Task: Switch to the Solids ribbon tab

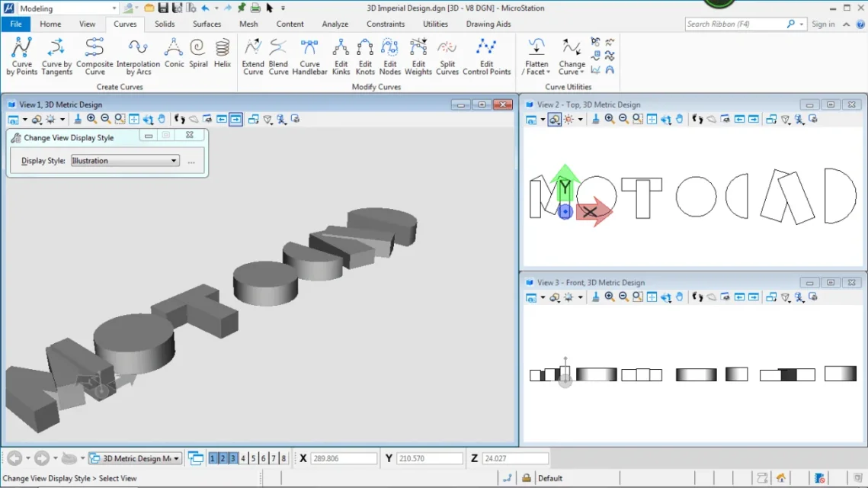Action: [165, 24]
